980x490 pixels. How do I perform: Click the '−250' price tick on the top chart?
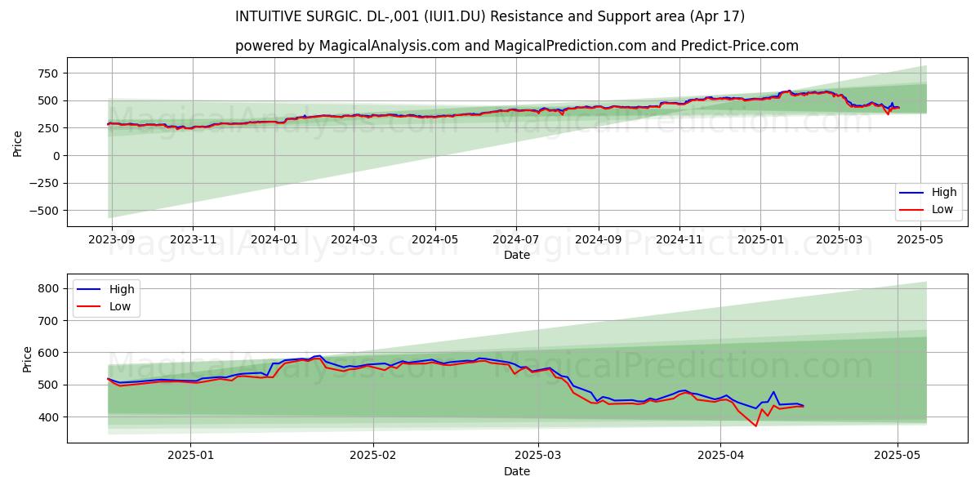(x=43, y=183)
